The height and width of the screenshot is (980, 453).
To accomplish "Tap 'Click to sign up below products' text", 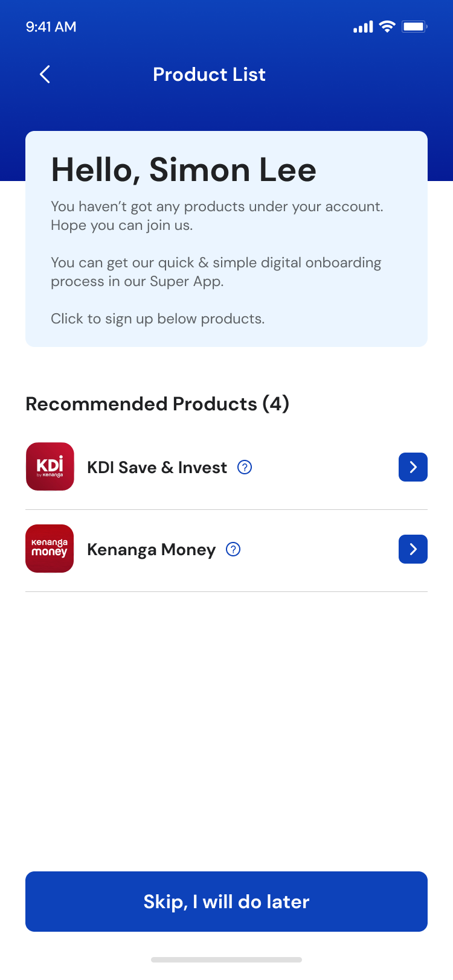I will [x=158, y=319].
